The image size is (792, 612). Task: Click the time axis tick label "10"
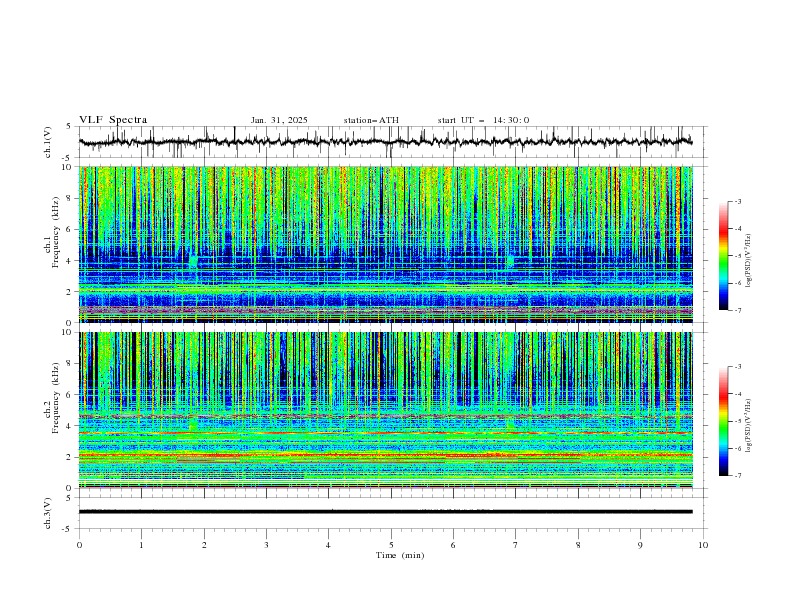pyautogui.click(x=703, y=545)
